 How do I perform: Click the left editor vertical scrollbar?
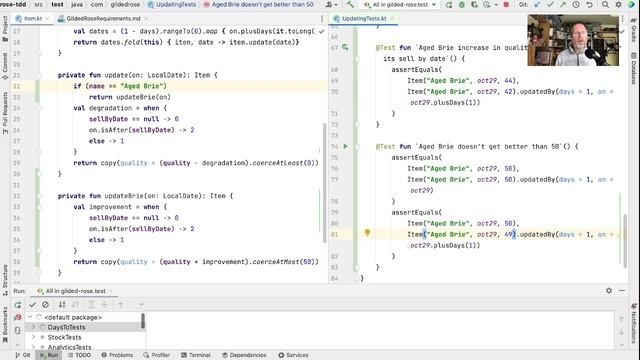[324, 182]
